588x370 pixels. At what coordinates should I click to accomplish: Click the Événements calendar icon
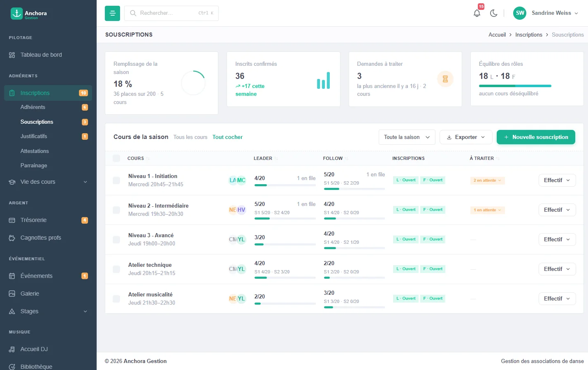(x=12, y=276)
